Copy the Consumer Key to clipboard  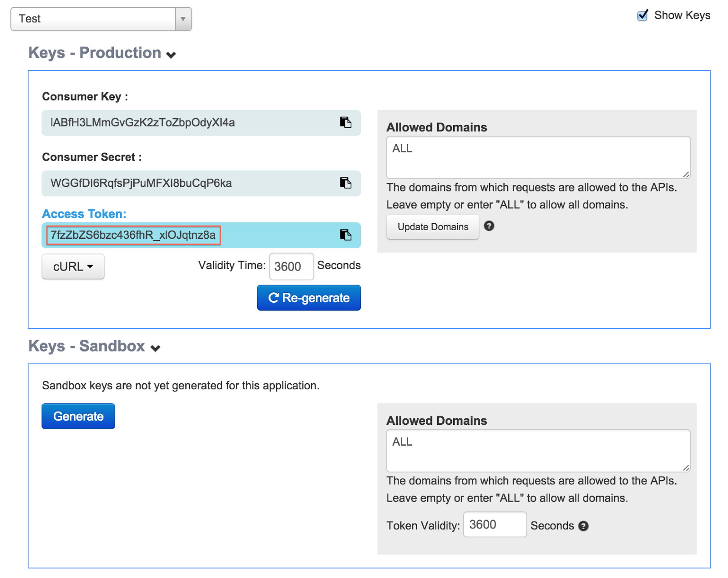pyautogui.click(x=345, y=122)
